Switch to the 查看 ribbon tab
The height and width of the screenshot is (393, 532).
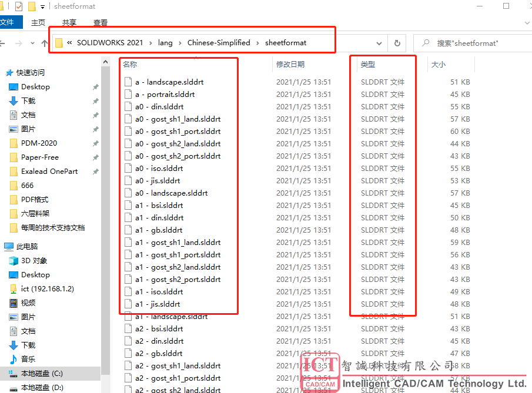coord(101,23)
